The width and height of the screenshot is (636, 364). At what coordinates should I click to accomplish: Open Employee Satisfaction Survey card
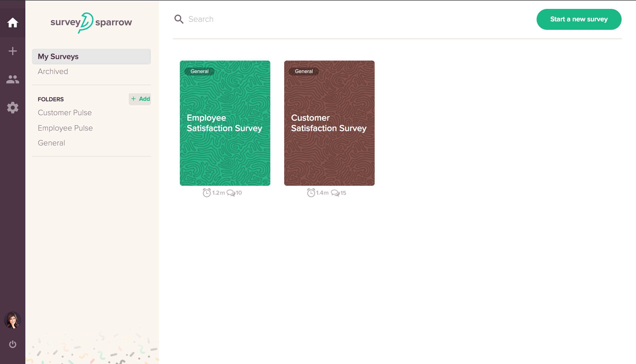pos(225,123)
